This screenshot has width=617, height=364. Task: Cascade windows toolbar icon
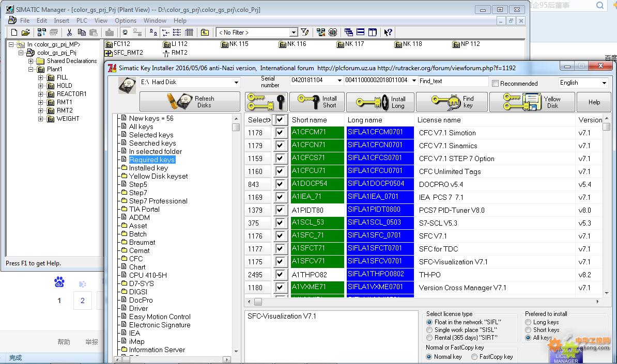point(348,32)
